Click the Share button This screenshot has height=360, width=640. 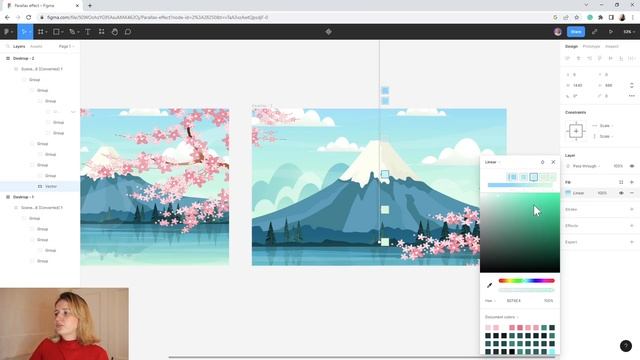[x=576, y=32]
